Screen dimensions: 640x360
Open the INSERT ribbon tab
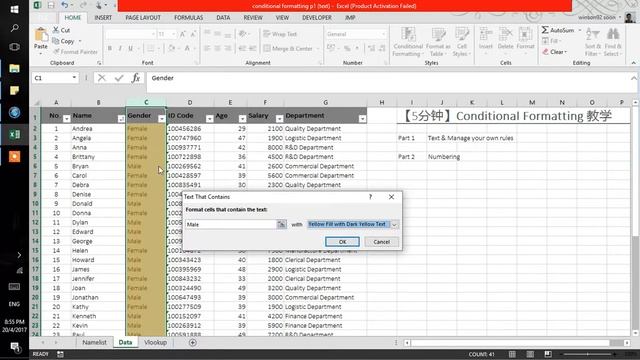click(x=103, y=18)
